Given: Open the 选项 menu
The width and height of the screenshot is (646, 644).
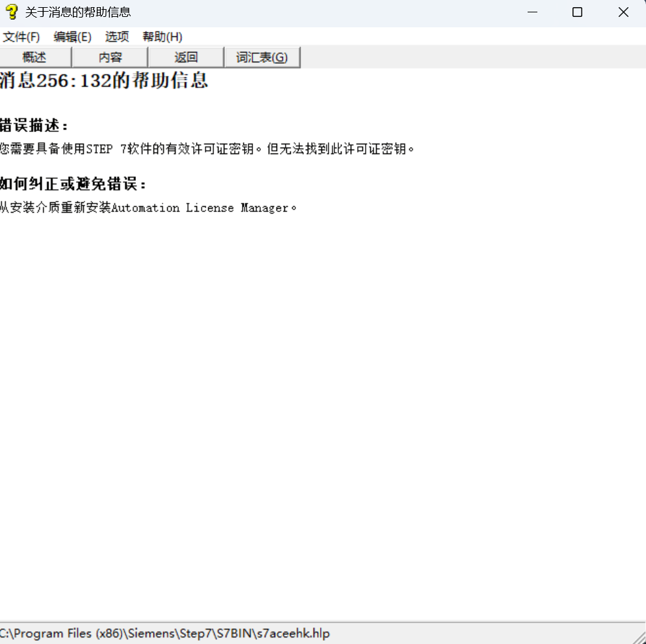Looking at the screenshot, I should (x=117, y=37).
